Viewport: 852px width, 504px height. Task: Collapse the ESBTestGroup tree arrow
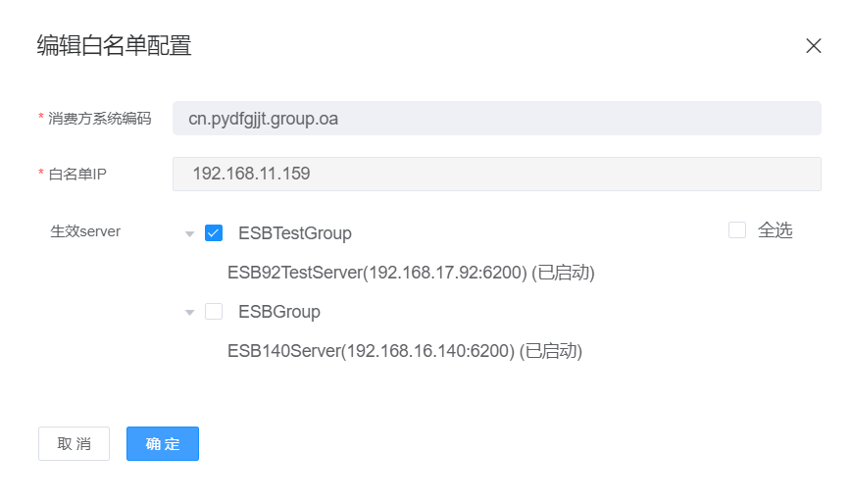[x=189, y=234]
